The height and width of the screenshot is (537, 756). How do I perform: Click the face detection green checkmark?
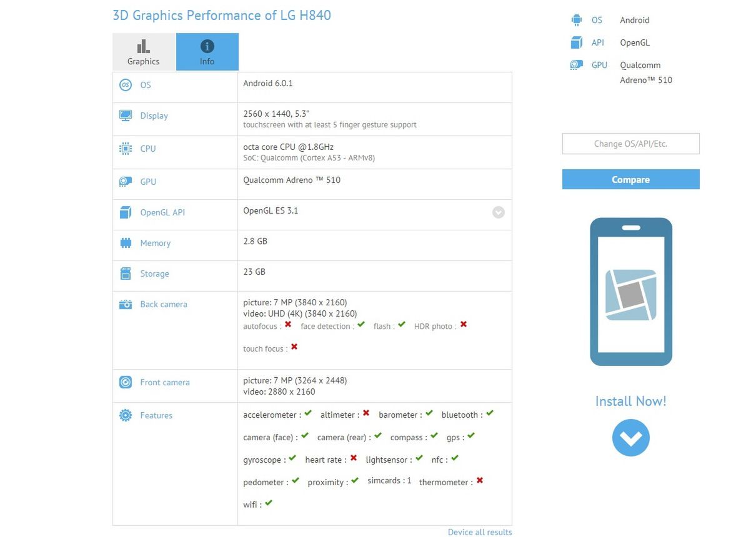(x=361, y=325)
